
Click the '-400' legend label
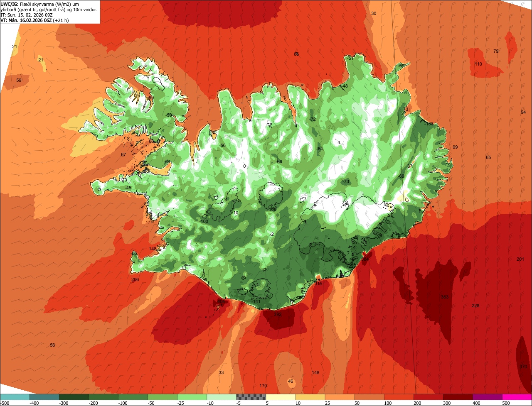[x=34, y=403]
